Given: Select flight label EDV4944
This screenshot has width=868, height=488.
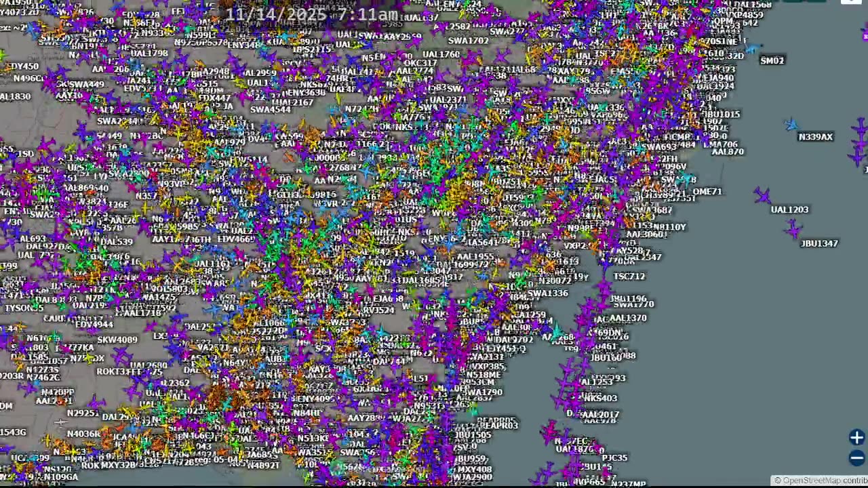Looking at the screenshot, I should tap(94, 325).
